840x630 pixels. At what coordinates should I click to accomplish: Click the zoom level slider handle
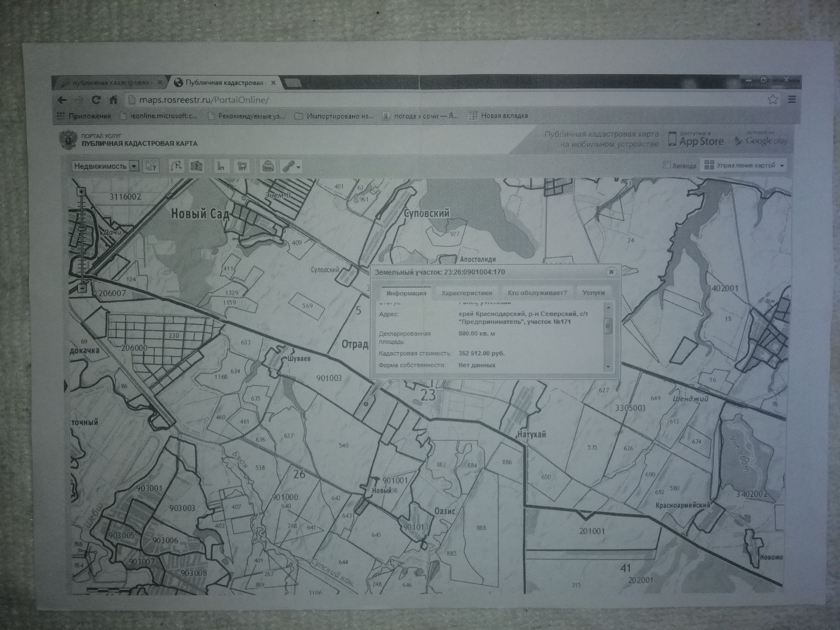coord(82,229)
